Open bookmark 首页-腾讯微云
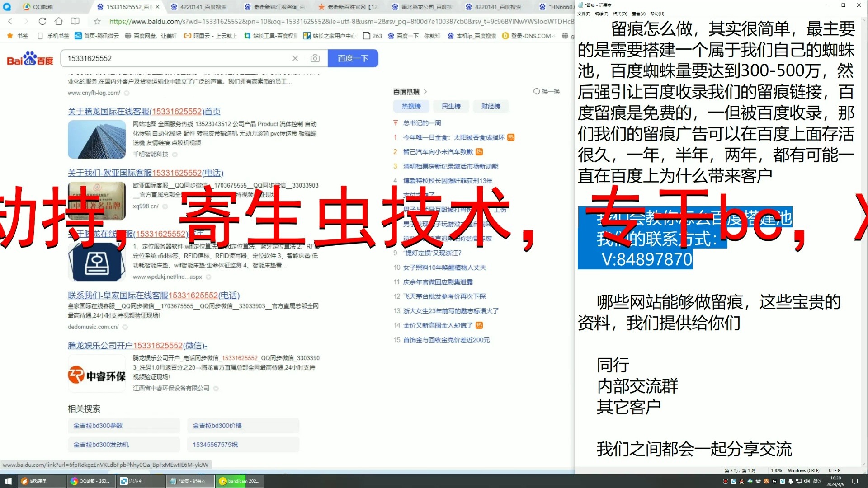Image resolution: width=868 pixels, height=488 pixels. coord(97,36)
